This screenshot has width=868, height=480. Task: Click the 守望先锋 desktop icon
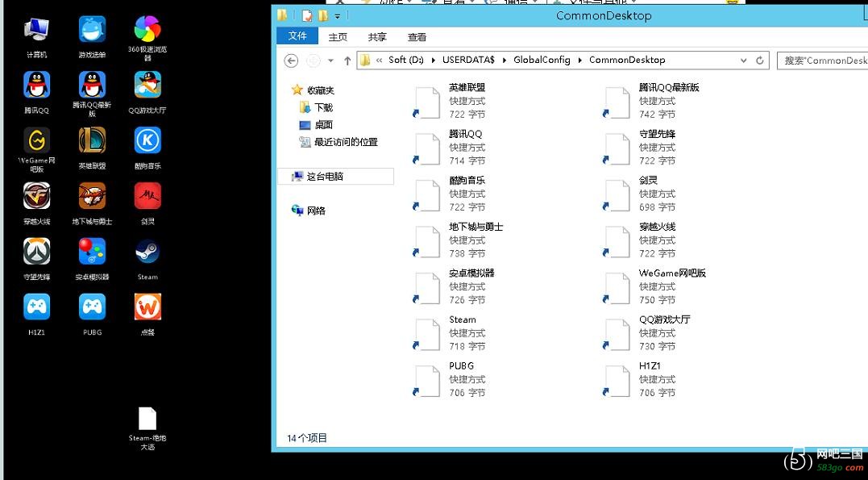[x=36, y=259]
